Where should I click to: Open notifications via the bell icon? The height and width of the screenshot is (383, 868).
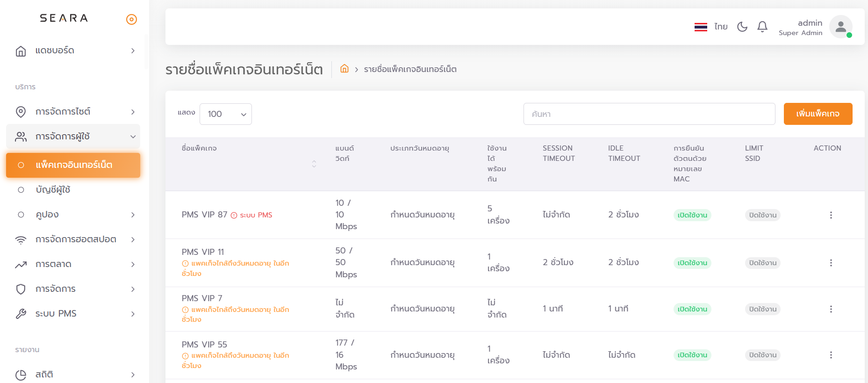pyautogui.click(x=762, y=27)
